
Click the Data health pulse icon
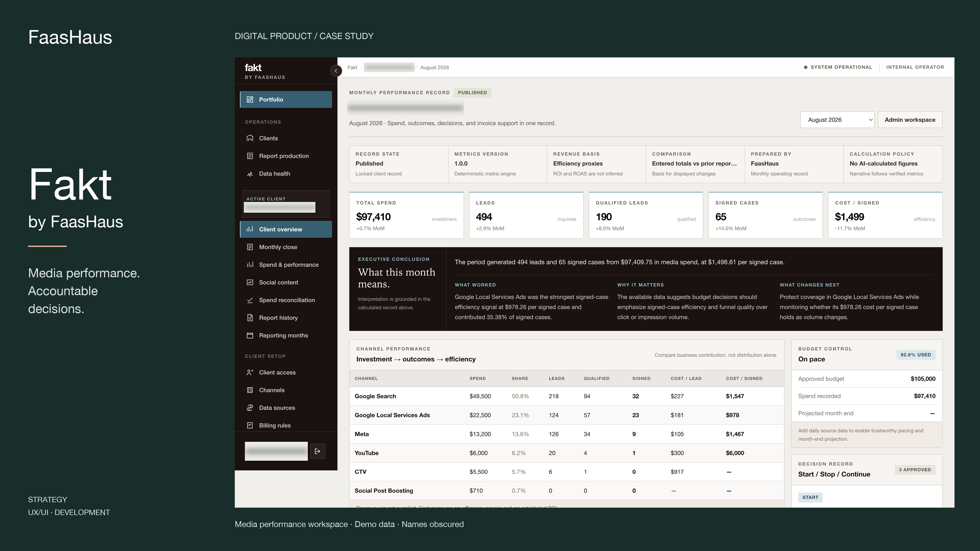[250, 174]
